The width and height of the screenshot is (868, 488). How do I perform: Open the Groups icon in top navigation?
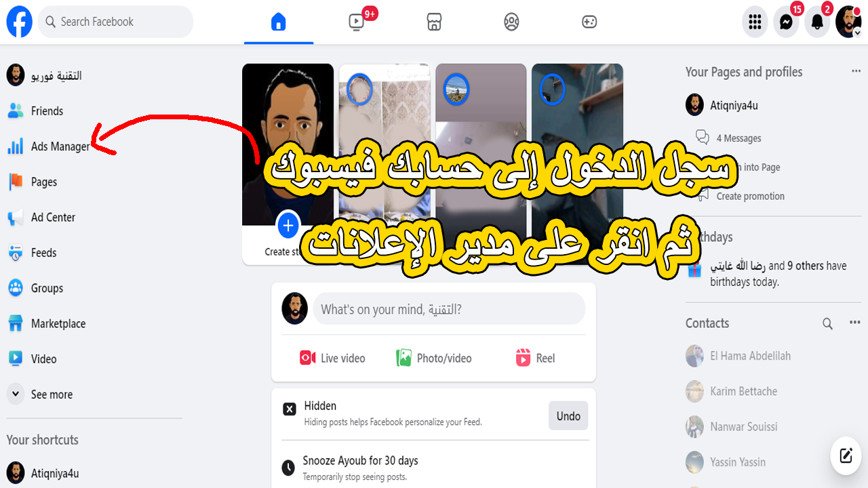[512, 22]
